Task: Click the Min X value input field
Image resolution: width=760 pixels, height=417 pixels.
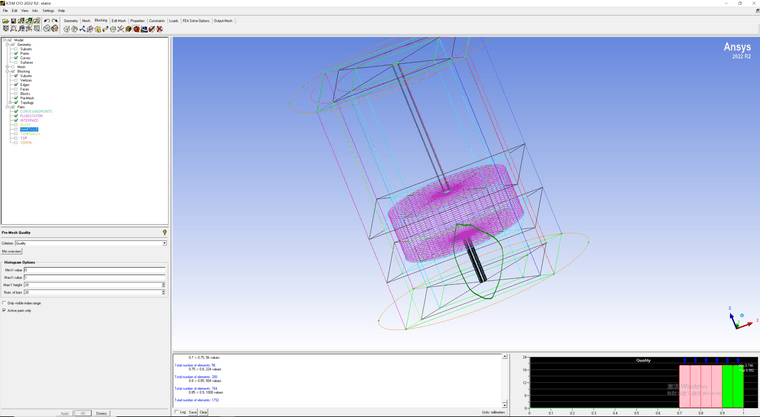Action: click(x=95, y=270)
